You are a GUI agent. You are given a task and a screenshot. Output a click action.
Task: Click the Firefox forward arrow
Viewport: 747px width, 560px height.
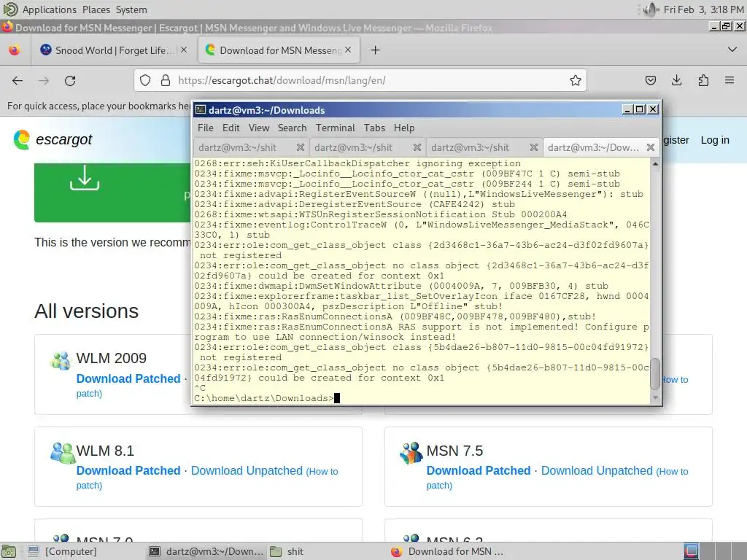(44, 80)
